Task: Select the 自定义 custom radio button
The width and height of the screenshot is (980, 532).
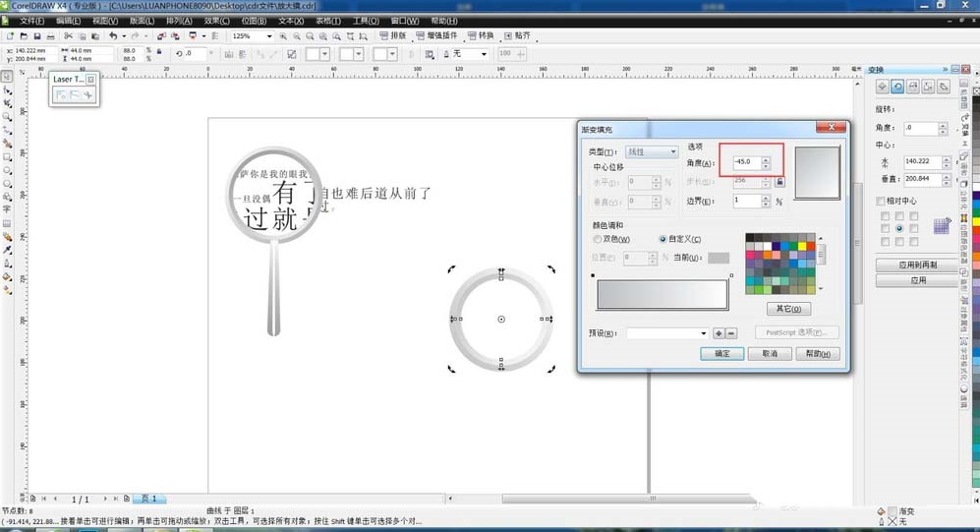Action: 663,239
